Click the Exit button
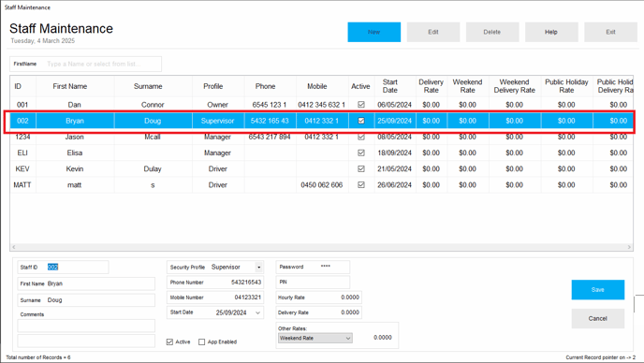644x363 pixels. click(610, 32)
